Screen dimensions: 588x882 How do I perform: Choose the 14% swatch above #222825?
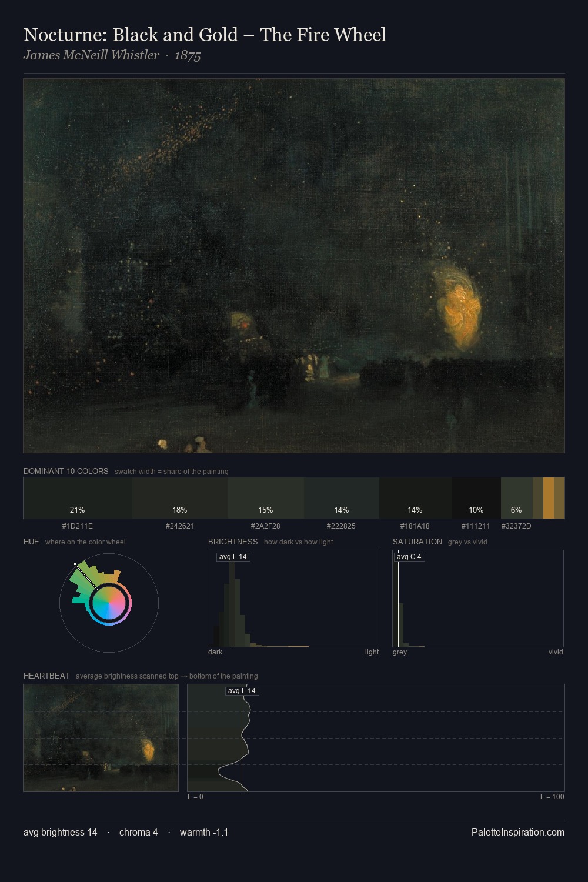(x=342, y=498)
